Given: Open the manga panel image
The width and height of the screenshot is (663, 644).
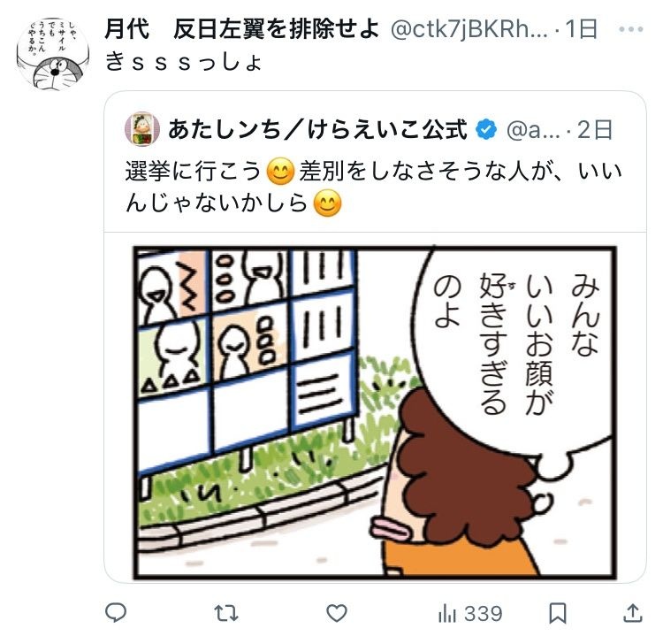Looking at the screenshot, I should coord(375,412).
